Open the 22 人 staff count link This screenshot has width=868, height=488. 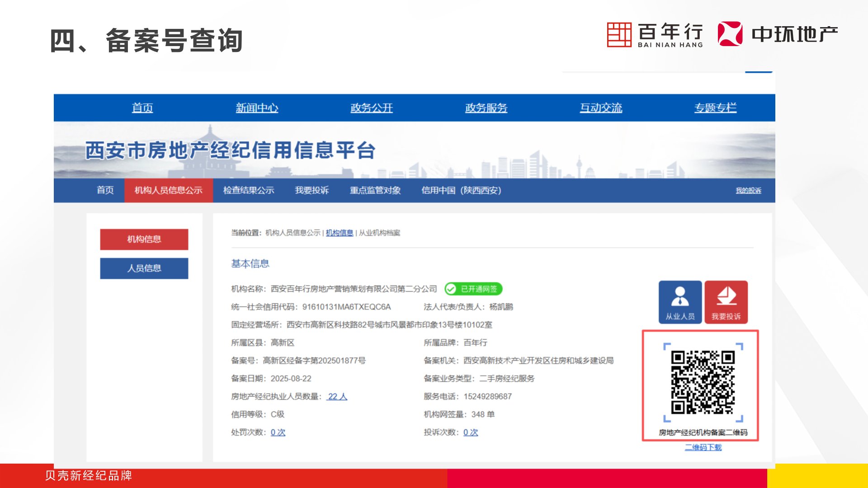click(x=337, y=396)
